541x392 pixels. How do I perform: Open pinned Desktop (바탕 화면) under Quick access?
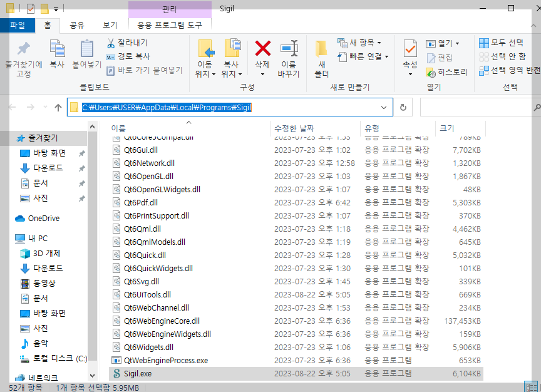pos(49,153)
